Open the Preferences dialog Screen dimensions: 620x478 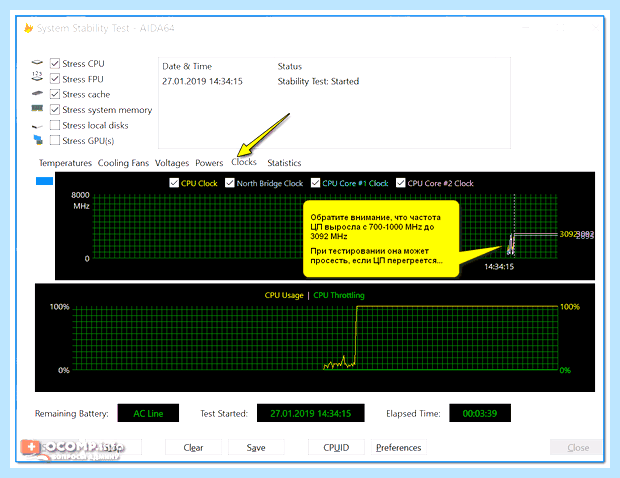399,448
